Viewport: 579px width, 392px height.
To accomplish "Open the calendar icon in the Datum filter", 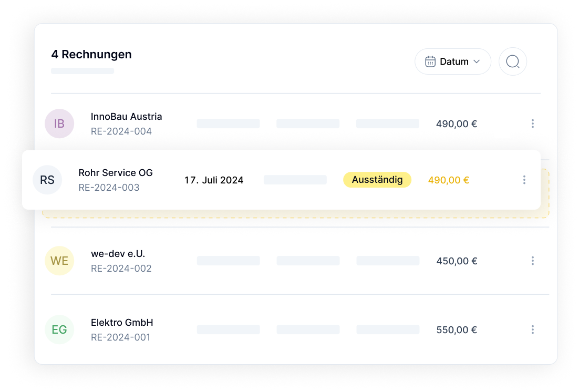I will 431,61.
